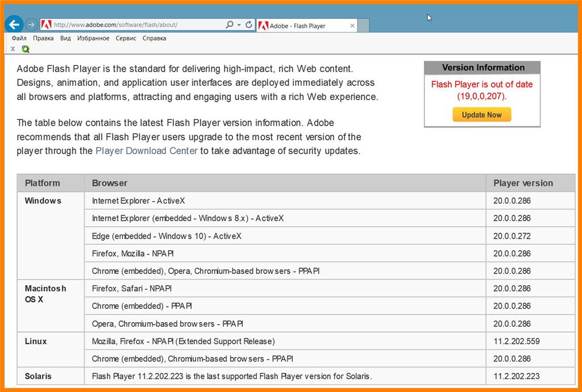Click the Update Now button
582x392 pixels.
[482, 115]
